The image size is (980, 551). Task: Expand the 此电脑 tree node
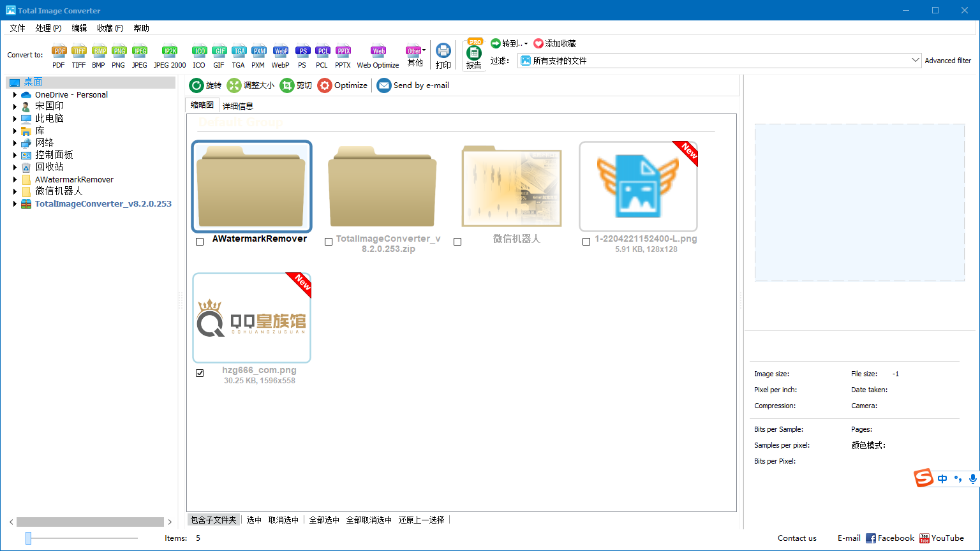pyautogui.click(x=15, y=119)
